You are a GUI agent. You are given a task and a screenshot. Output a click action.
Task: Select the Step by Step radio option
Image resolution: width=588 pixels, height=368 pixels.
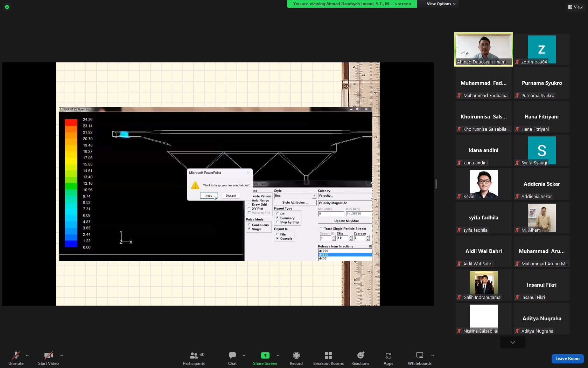tap(278, 222)
